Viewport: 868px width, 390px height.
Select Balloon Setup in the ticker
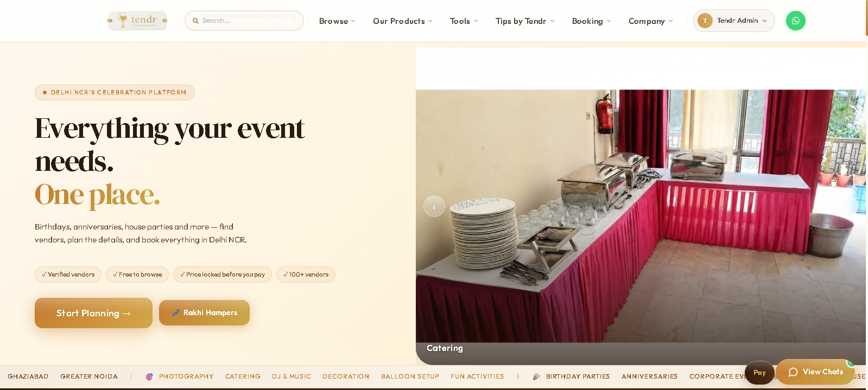[410, 376]
